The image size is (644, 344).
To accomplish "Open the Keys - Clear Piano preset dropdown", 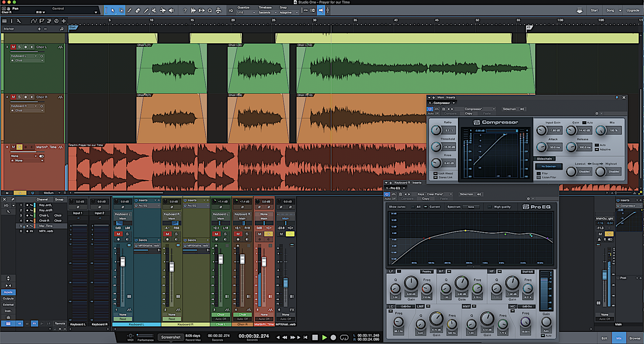I will point(435,194).
